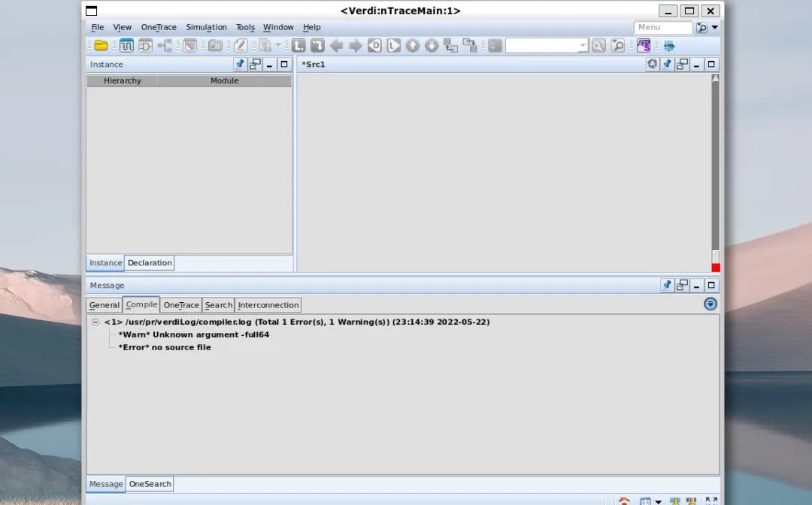Open a new schematic window from the toolbar

146,46
